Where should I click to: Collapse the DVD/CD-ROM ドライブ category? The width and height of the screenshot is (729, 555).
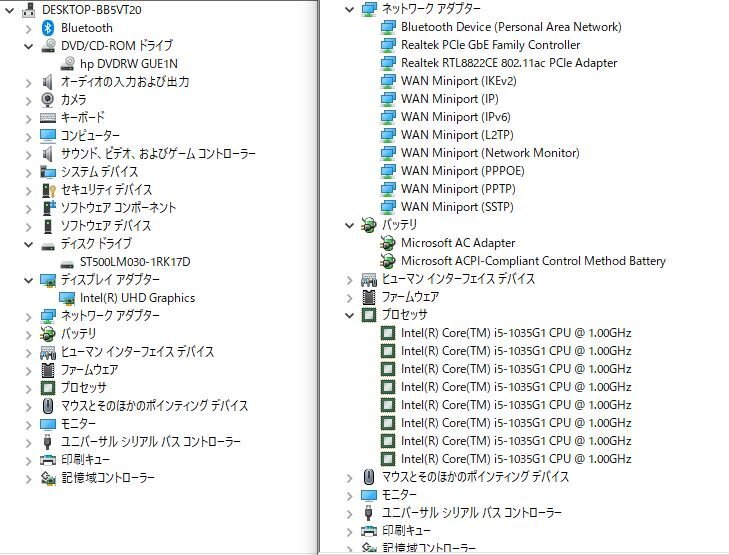(28, 46)
